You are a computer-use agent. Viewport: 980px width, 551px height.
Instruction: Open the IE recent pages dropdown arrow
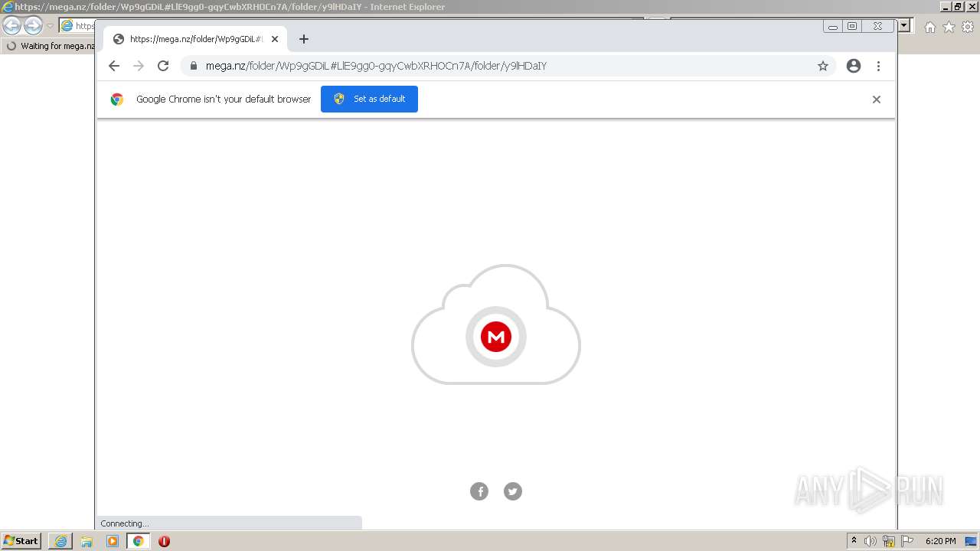(50, 26)
